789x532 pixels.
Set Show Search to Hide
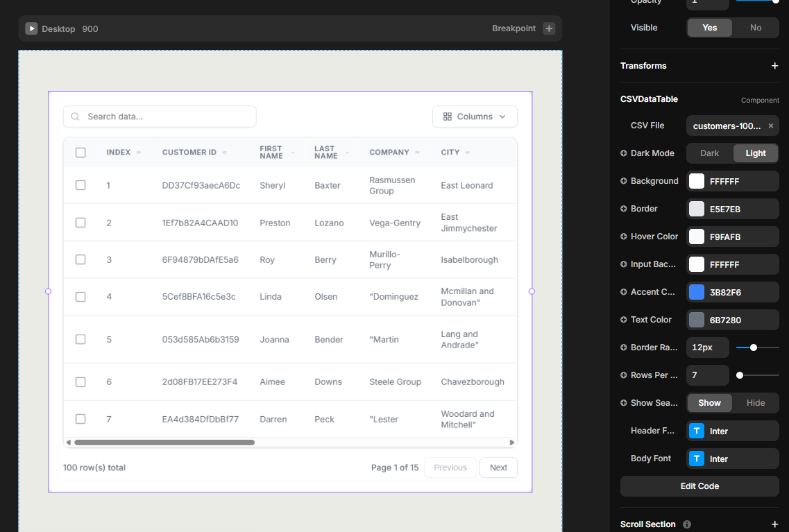click(x=755, y=403)
